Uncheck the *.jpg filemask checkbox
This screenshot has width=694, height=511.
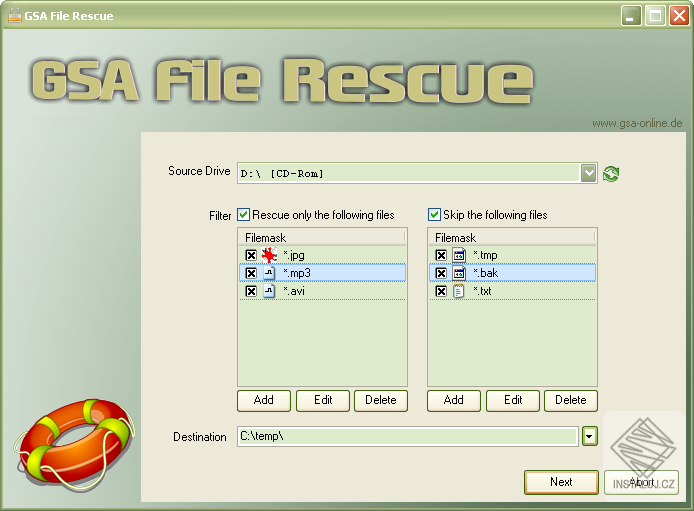(251, 255)
